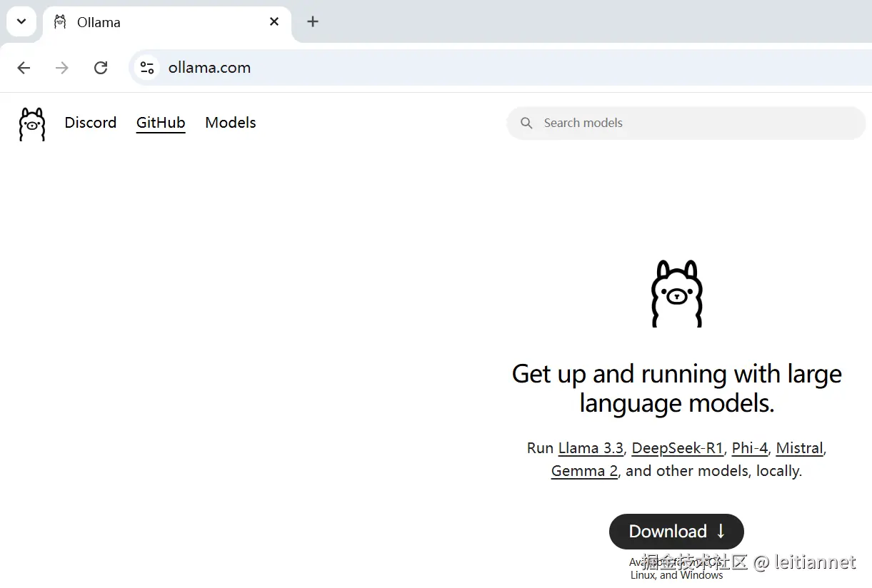Screen dimensions: 872x588
Task: Go to the Models page
Action: (x=231, y=123)
